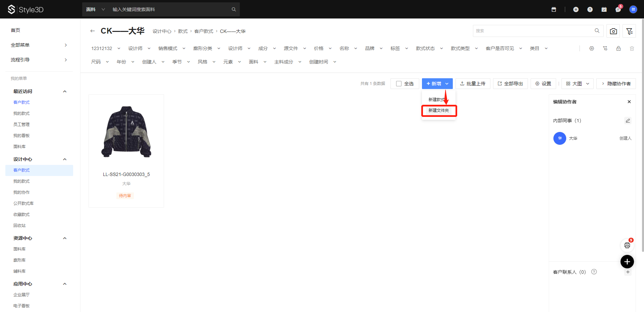Click the help question mark icon
644x312 pixels.
[590, 9]
